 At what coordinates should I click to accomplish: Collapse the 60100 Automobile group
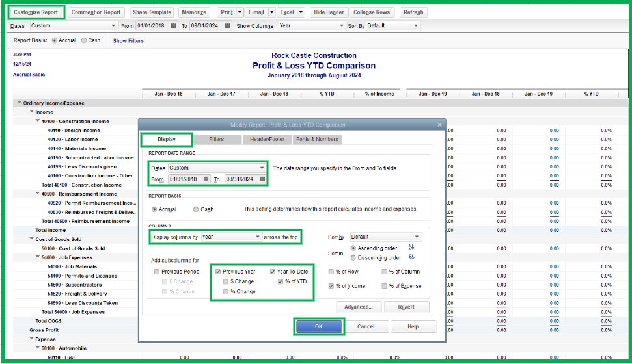[x=38, y=348]
